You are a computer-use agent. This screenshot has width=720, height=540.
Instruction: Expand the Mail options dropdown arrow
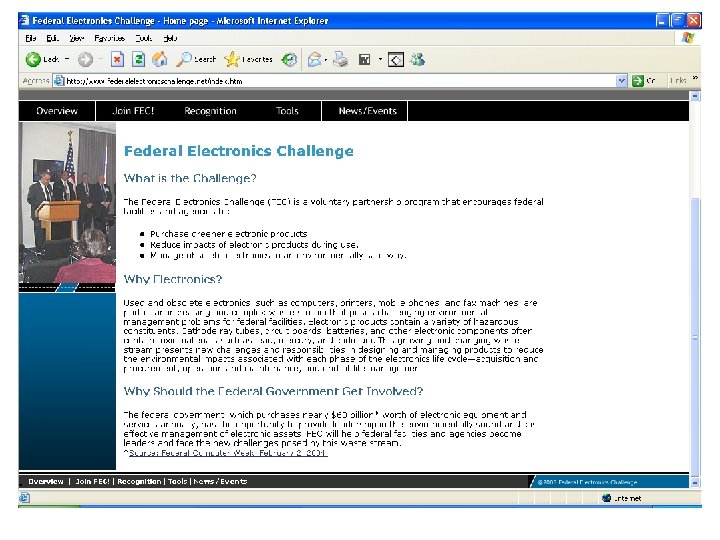pyautogui.click(x=326, y=60)
